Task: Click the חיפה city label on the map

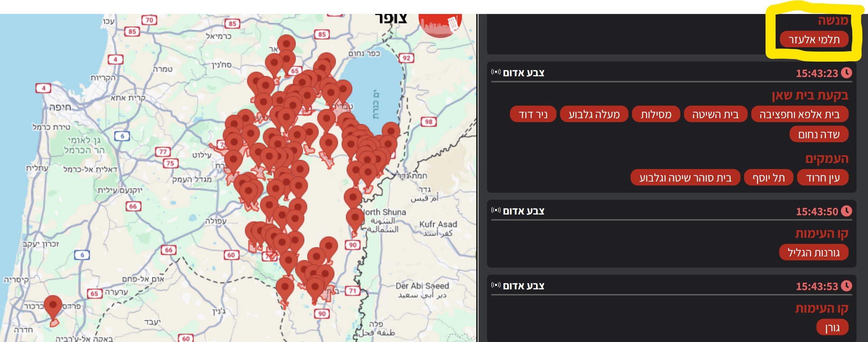Action: click(x=60, y=107)
